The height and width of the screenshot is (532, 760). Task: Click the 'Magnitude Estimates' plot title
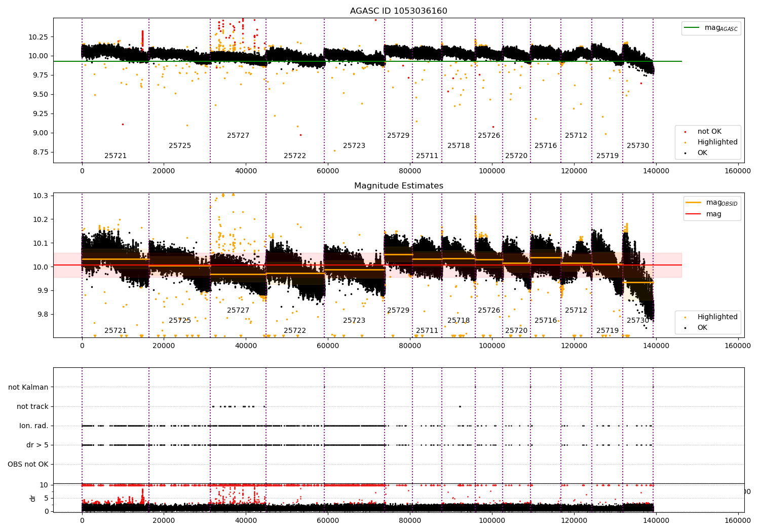(399, 186)
